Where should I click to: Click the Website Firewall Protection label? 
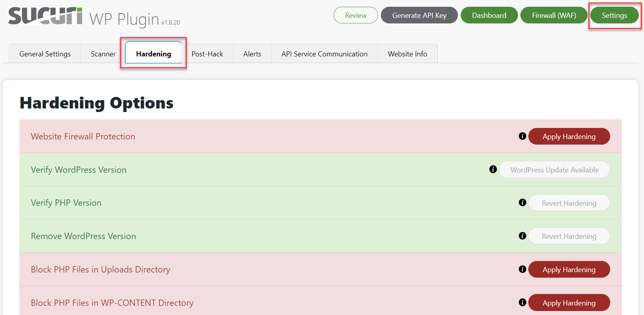pyautogui.click(x=83, y=136)
